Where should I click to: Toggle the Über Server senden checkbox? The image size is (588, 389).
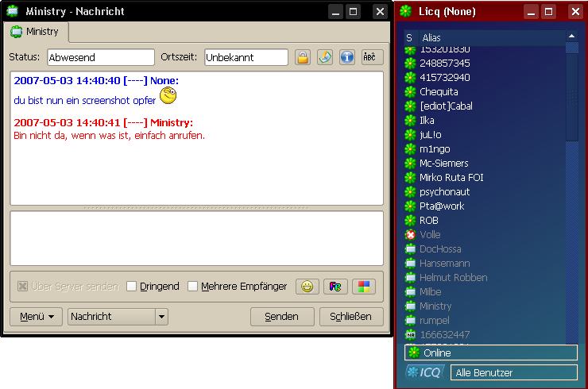(22, 287)
